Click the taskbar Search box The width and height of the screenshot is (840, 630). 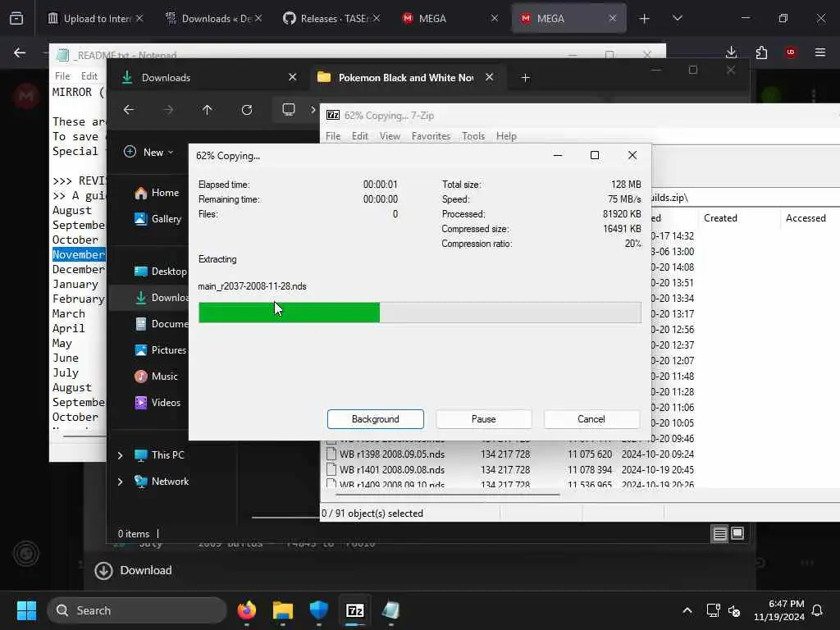[137, 610]
